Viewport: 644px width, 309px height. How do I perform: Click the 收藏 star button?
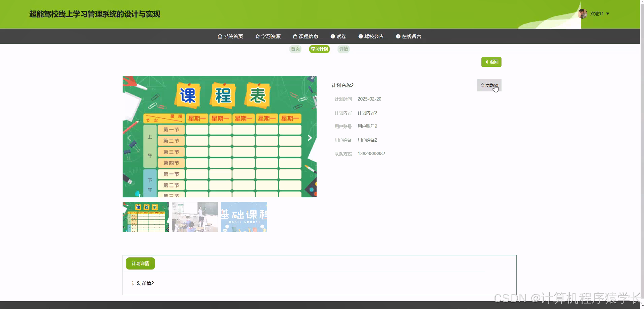click(x=489, y=85)
